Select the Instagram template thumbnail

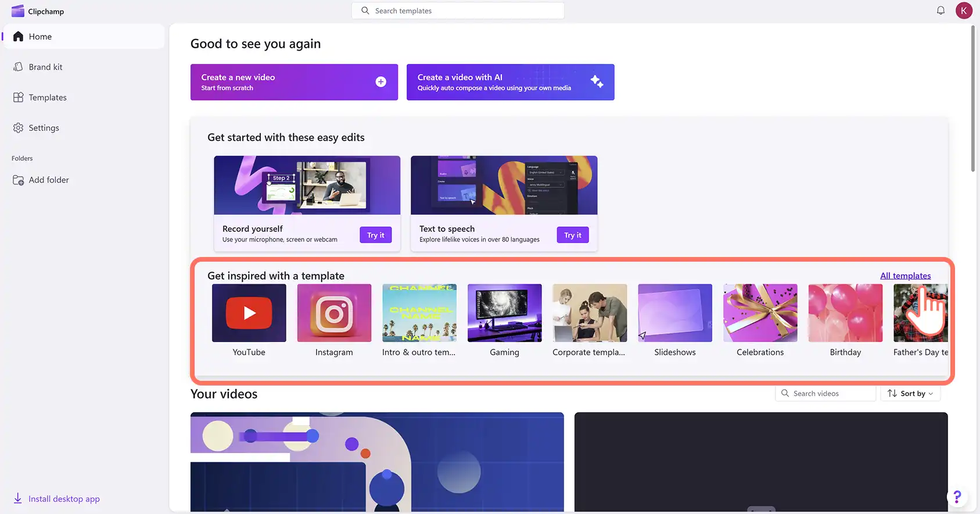click(x=334, y=313)
